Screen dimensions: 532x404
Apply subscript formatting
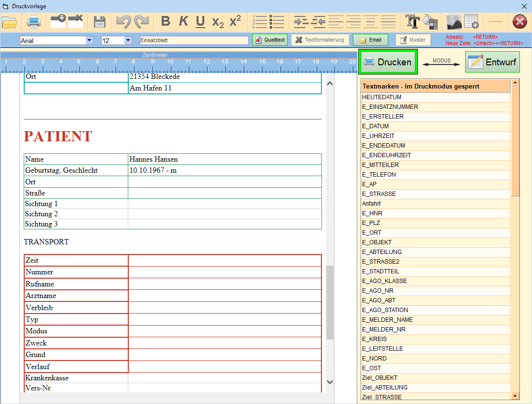click(x=218, y=22)
